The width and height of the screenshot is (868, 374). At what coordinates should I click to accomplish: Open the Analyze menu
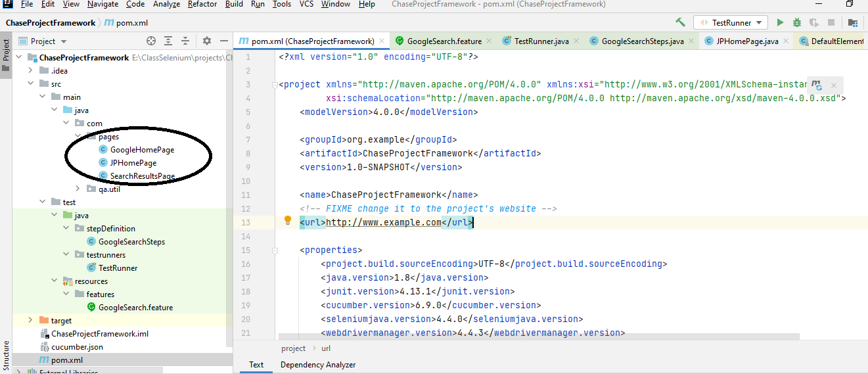(166, 4)
